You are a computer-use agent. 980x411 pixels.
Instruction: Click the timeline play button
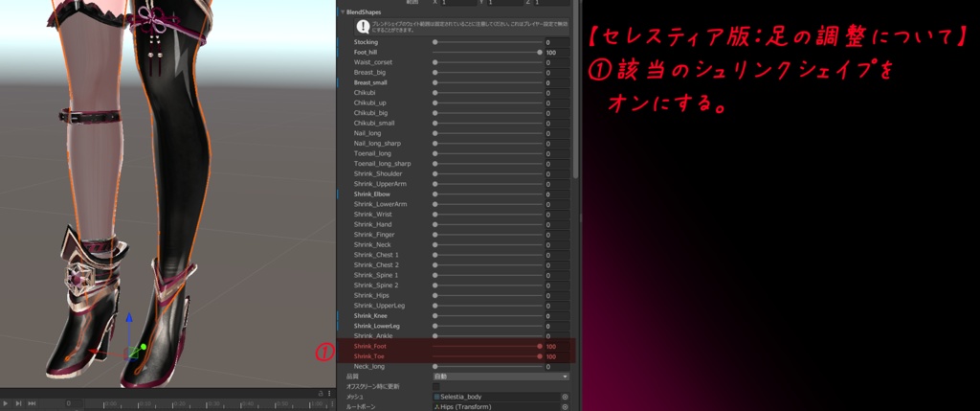pos(7,403)
